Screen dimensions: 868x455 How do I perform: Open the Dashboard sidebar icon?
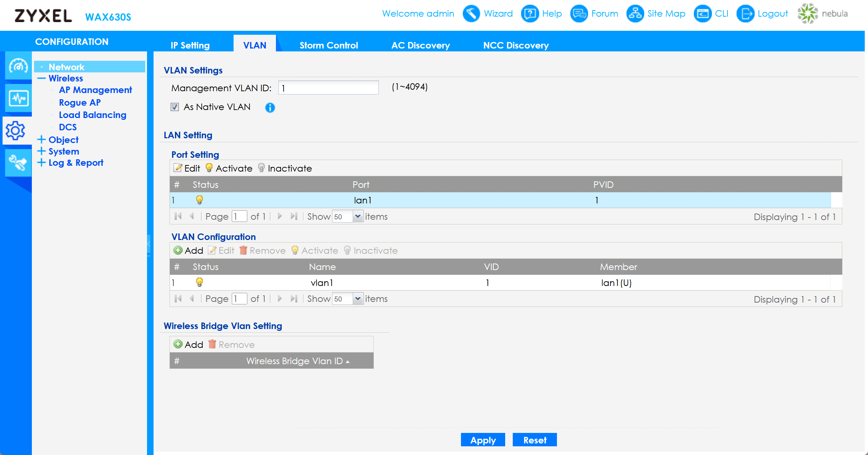18,66
